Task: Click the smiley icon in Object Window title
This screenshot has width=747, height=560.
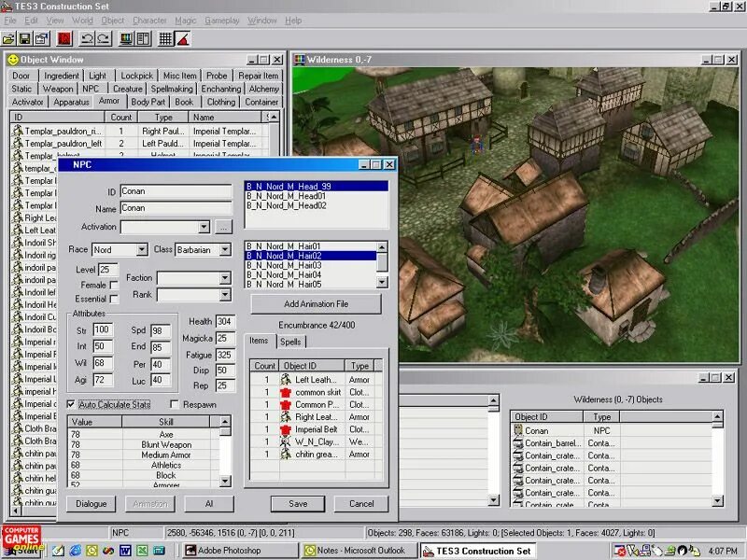Action: coord(13,60)
